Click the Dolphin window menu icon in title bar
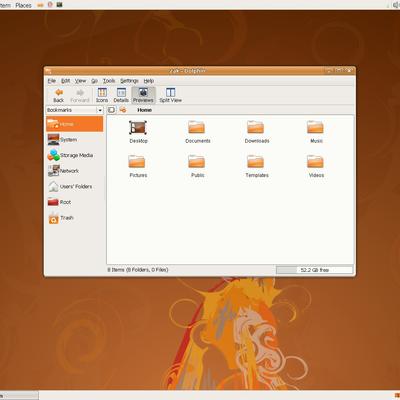 point(49,71)
